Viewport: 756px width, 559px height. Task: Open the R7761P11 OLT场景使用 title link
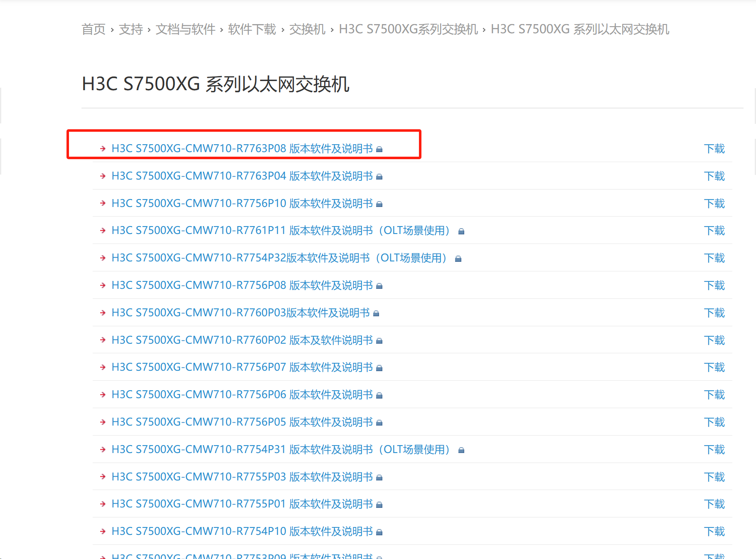pyautogui.click(x=282, y=230)
